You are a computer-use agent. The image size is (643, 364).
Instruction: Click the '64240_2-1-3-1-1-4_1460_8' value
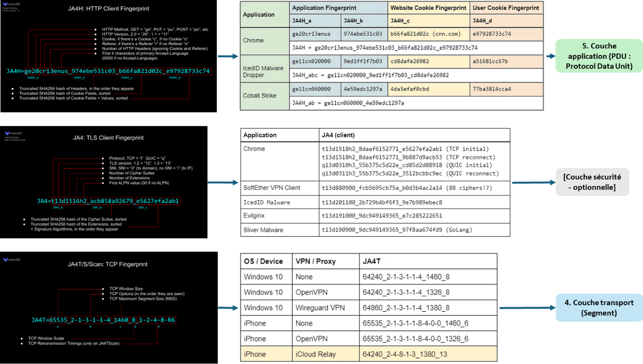[406, 277]
